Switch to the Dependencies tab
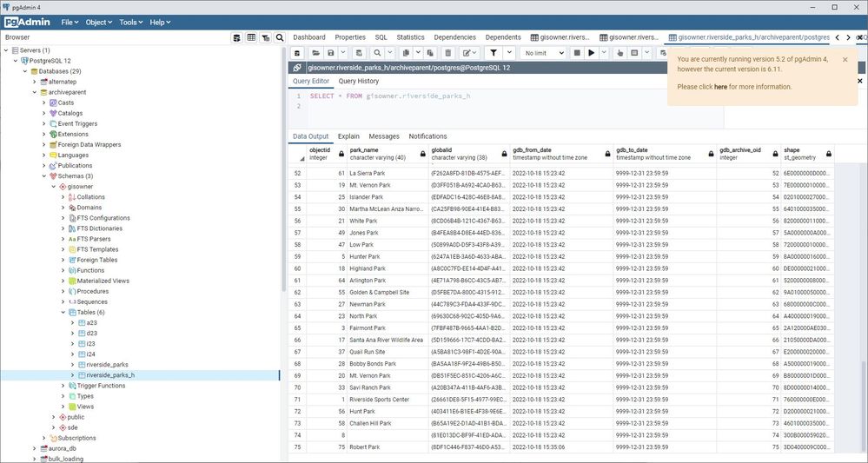The width and height of the screenshot is (868, 463). tap(454, 37)
